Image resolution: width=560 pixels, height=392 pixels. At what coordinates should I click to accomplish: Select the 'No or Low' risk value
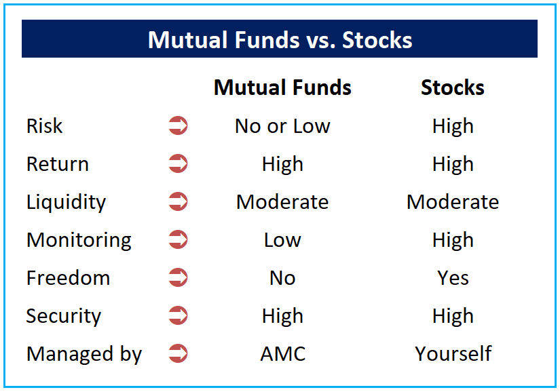pos(282,126)
